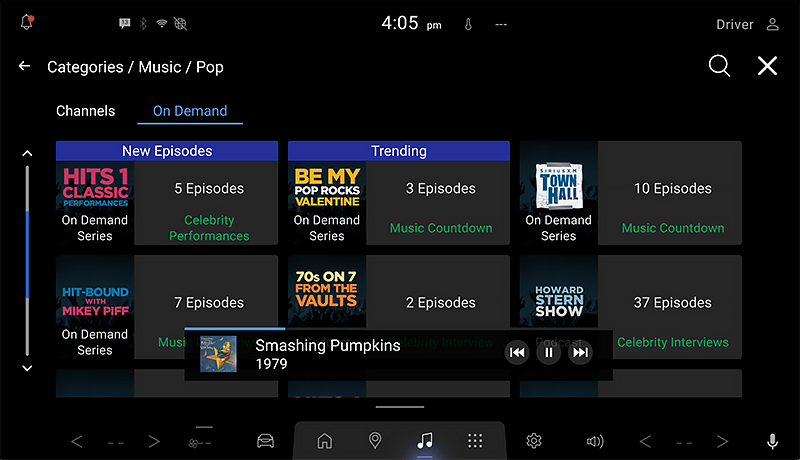The image size is (800, 460).
Task: Go back with the arrow icon
Action: (24, 66)
